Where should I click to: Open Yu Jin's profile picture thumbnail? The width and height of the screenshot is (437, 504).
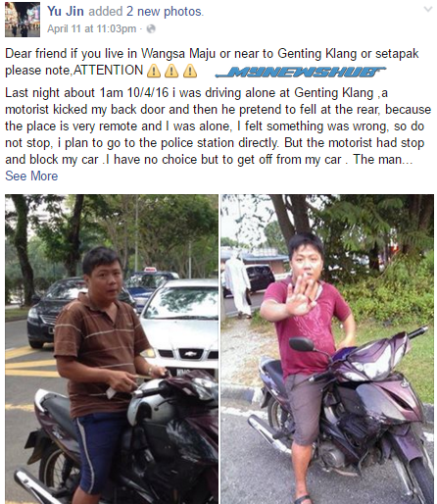[23, 19]
